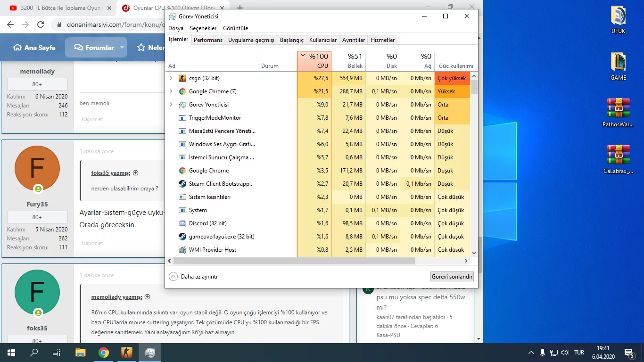
Task: Click the Task Manager taskbar icon
Action: [150, 353]
